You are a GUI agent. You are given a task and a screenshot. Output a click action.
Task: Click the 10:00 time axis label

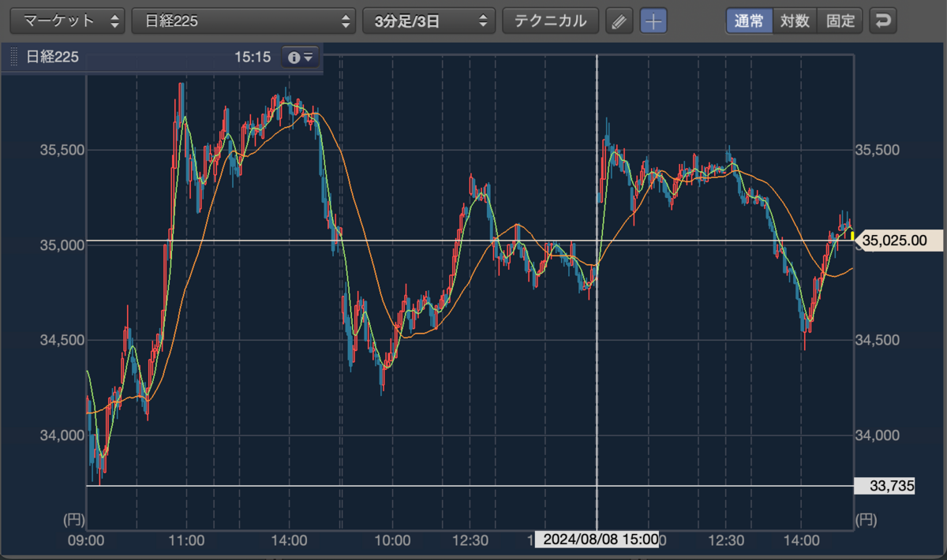[392, 540]
